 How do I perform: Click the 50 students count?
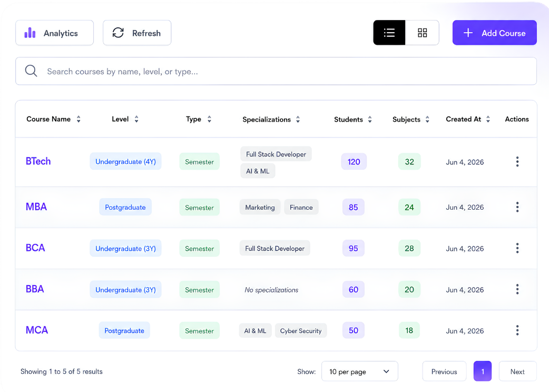354,330
